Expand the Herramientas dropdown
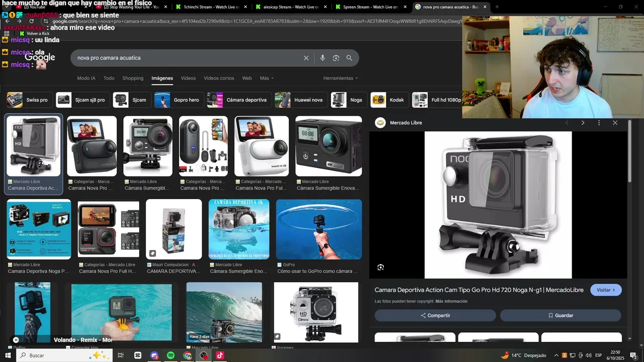Image resolution: width=644 pixels, height=362 pixels. pos(341,78)
